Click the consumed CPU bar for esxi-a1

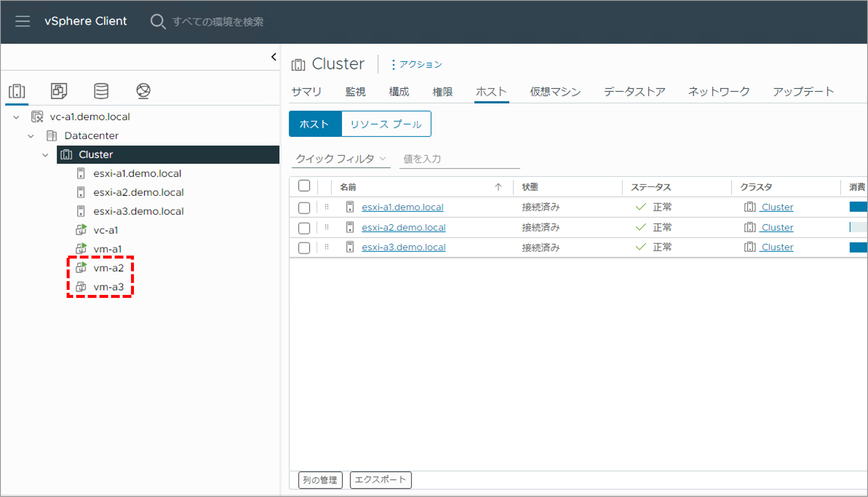[858, 207]
